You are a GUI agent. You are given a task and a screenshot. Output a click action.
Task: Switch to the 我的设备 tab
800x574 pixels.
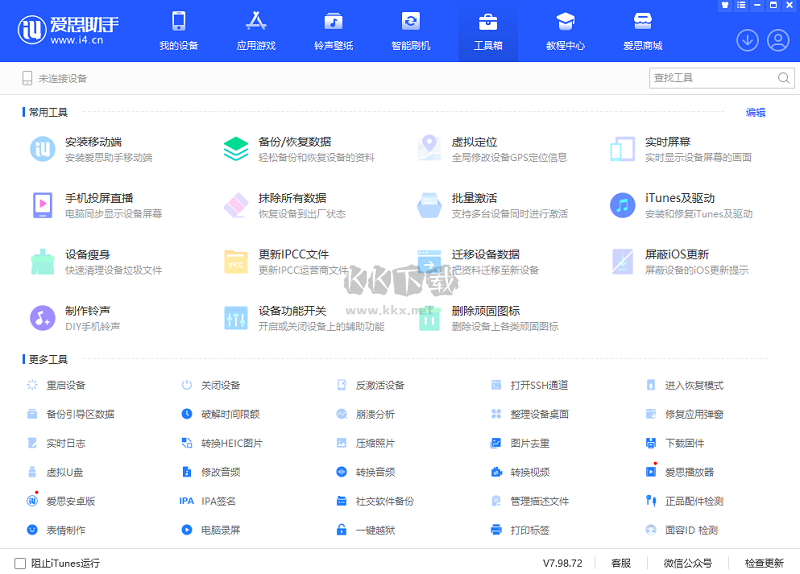(x=179, y=30)
